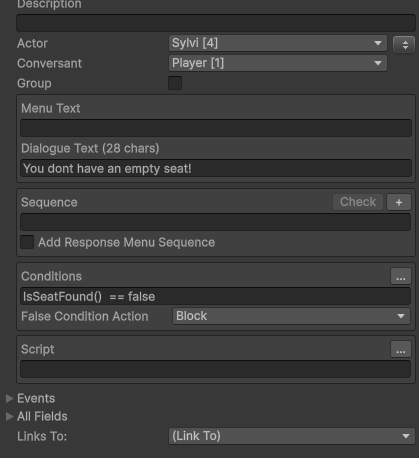Open False Condition Action dropdown set to Block

coord(291,316)
